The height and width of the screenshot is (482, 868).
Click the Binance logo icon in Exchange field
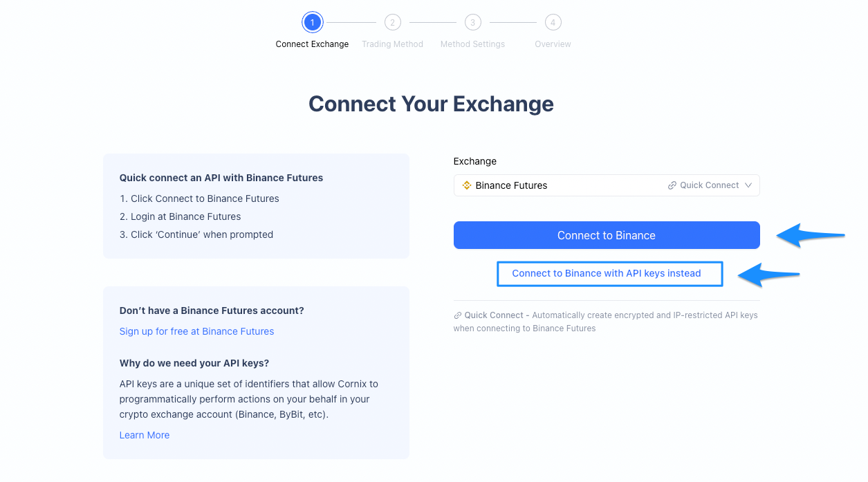pos(466,185)
